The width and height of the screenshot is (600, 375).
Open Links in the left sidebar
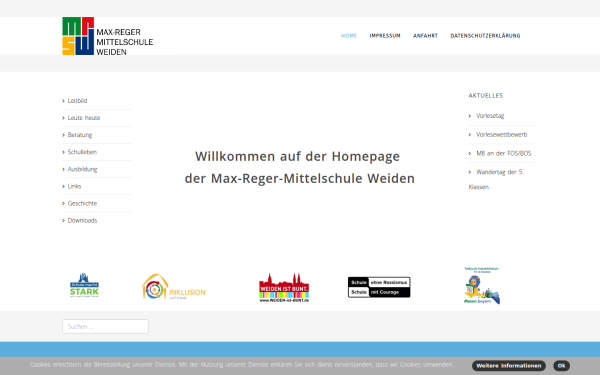click(x=74, y=186)
